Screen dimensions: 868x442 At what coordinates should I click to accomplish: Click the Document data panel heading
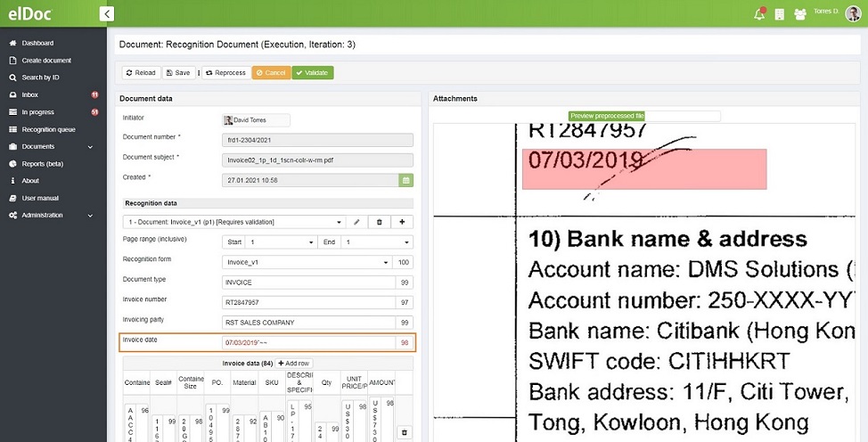145,99
